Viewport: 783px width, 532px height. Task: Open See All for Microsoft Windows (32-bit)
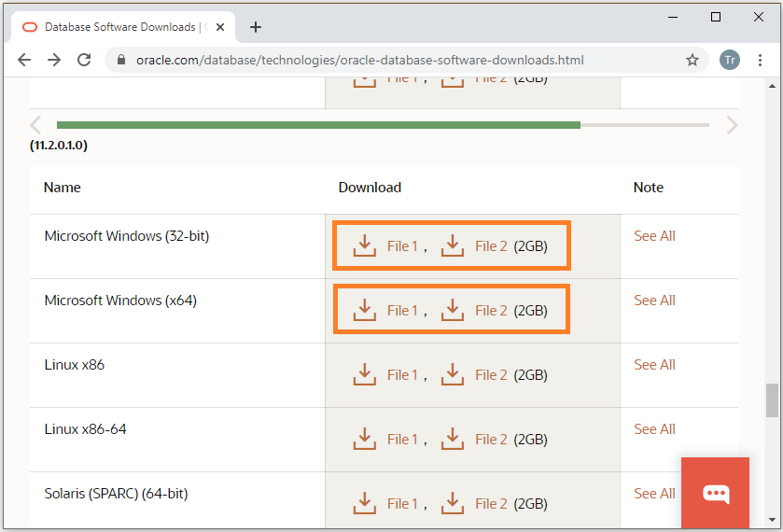click(654, 236)
